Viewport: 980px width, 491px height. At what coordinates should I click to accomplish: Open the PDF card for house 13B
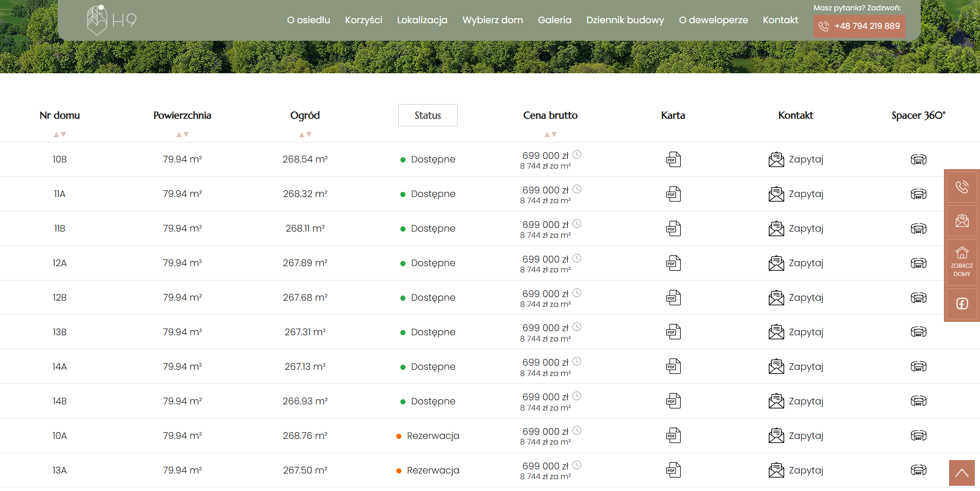(673, 332)
